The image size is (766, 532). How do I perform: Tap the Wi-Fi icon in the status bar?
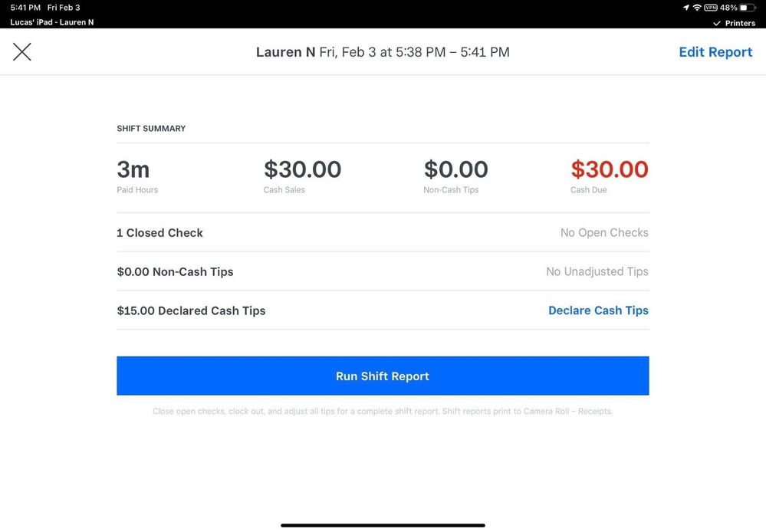[x=696, y=8]
